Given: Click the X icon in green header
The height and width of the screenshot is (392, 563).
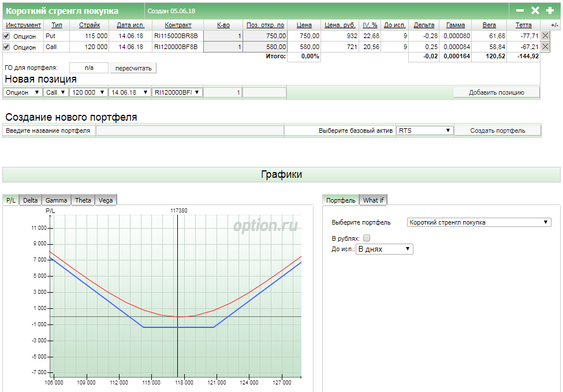Looking at the screenshot, I should [x=535, y=11].
